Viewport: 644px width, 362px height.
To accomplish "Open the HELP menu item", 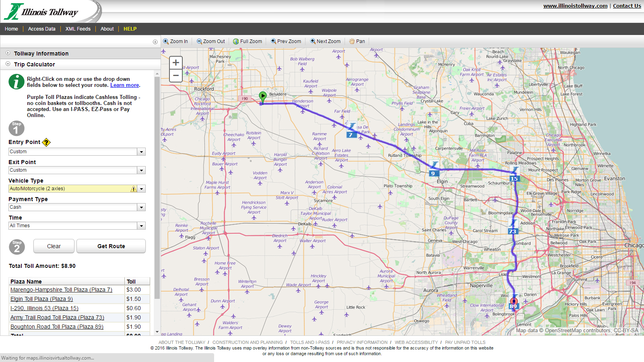I will [130, 29].
